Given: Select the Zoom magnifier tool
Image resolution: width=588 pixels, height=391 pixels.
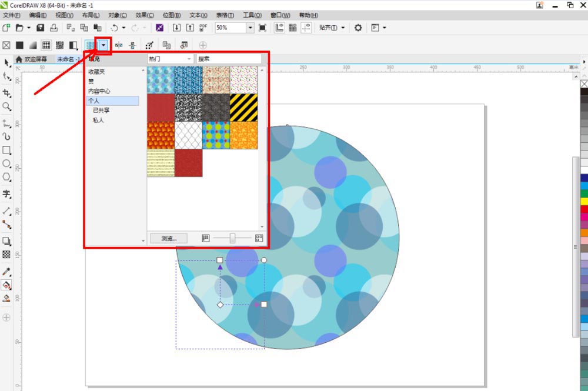Looking at the screenshot, I should 7,106.
